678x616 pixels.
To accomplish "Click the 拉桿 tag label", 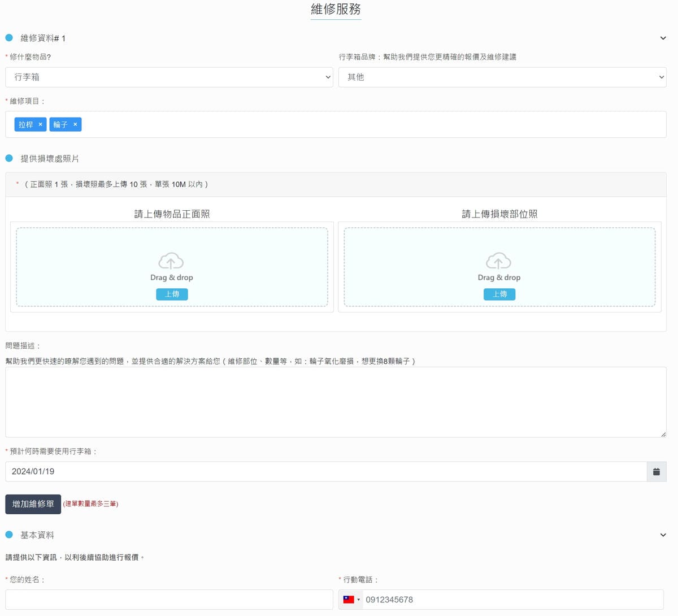I will coord(26,124).
